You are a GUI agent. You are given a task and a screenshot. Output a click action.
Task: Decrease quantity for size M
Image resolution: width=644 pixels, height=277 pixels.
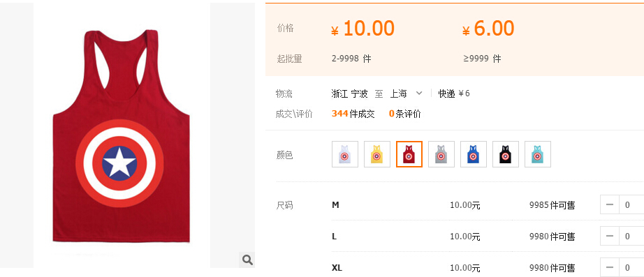610,204
